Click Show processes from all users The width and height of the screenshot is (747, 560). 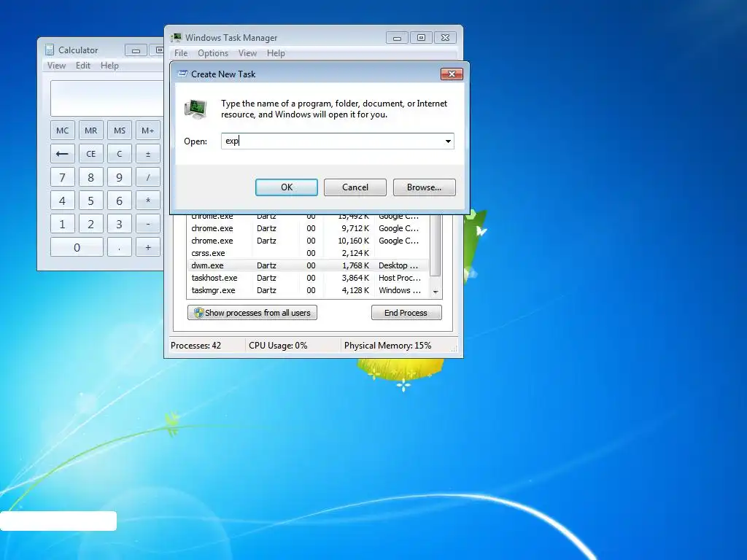(x=252, y=313)
